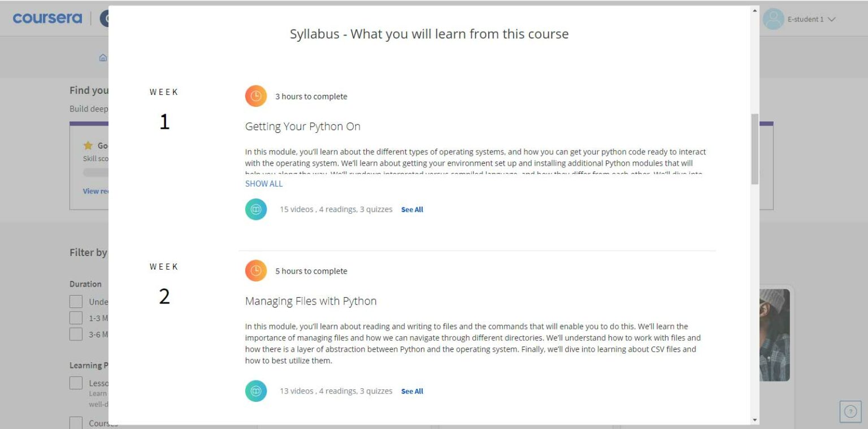Click the Week 2 clock icon

pos(255,270)
